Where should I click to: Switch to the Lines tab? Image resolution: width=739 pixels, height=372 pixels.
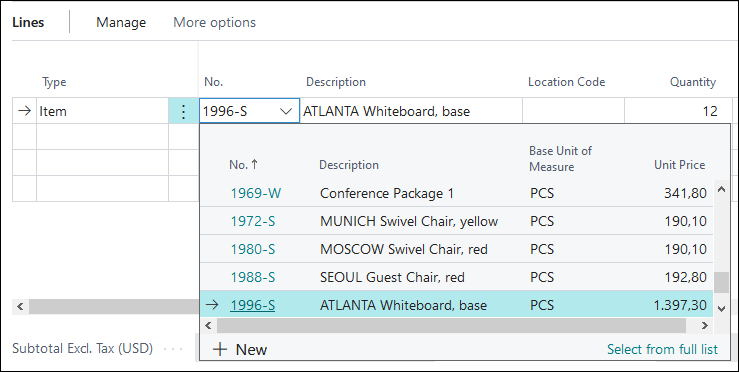pos(28,22)
